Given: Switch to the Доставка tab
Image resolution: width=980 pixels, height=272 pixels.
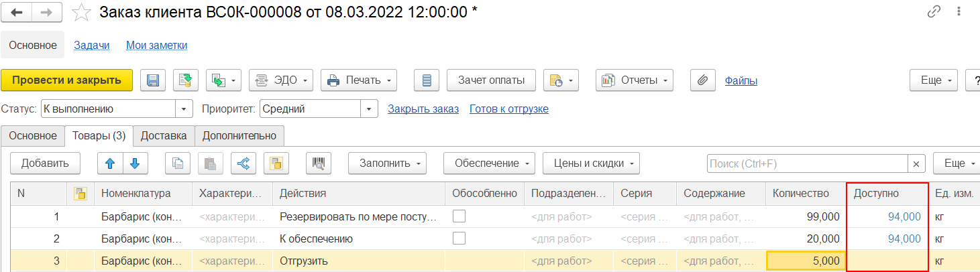Looking at the screenshot, I should coord(164,135).
